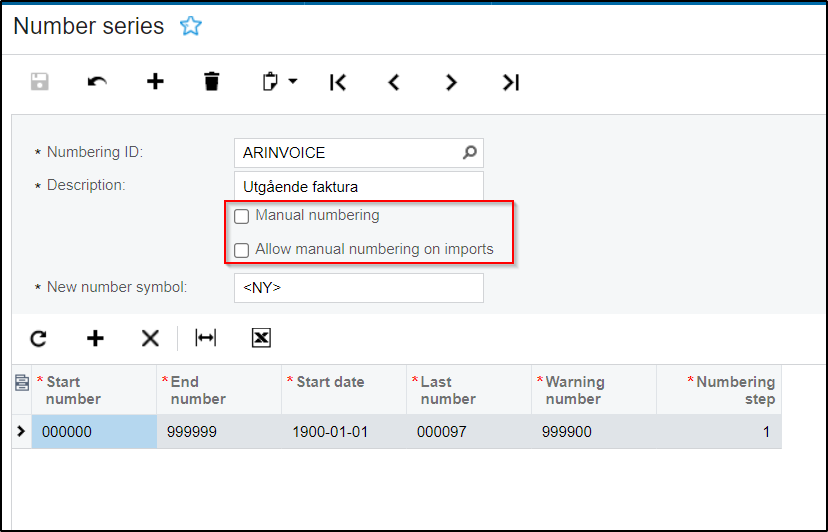
Task: Click the Description input field
Action: click(358, 186)
